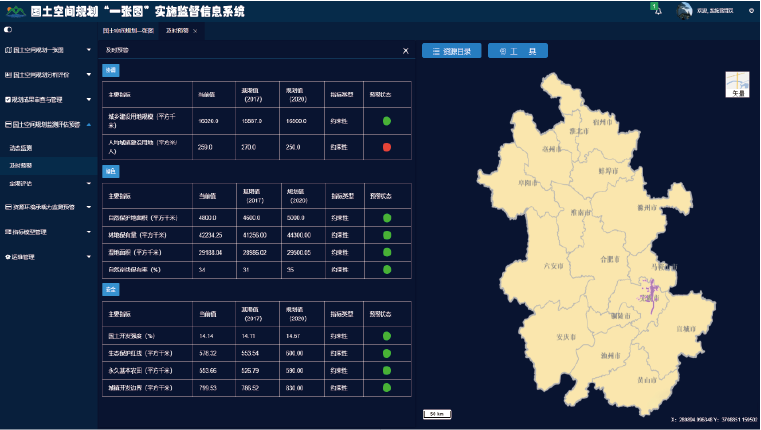This screenshot has width=761, height=430.
Task: Switch basemap using 矢量 thumbnail
Action: point(737,83)
